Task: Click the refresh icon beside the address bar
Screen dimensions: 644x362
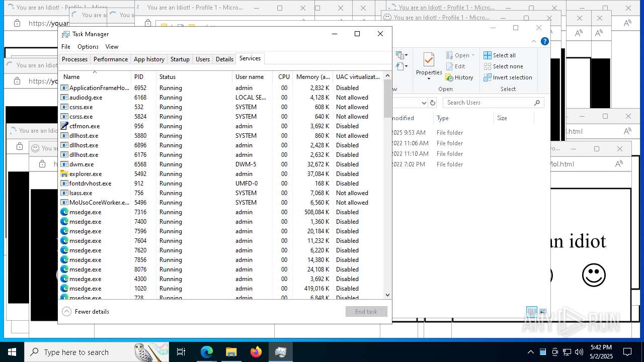Action: click(x=432, y=103)
